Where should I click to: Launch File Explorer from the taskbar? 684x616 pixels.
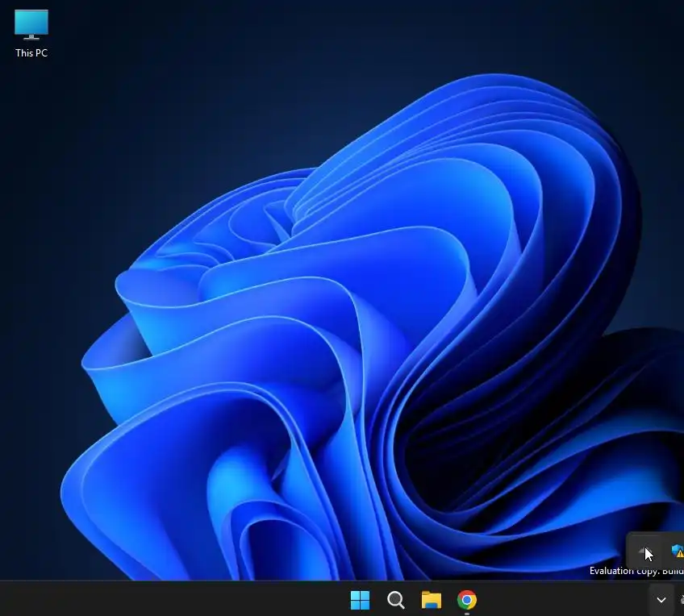(431, 600)
